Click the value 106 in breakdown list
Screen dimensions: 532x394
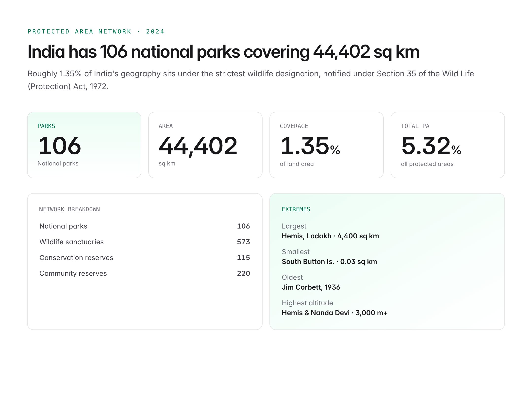pyautogui.click(x=243, y=226)
